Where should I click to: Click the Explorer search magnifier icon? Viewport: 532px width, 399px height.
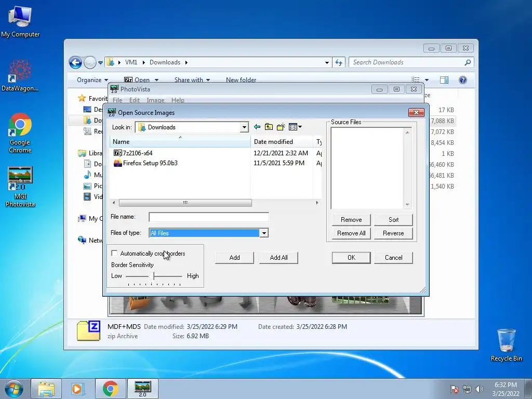click(x=468, y=62)
